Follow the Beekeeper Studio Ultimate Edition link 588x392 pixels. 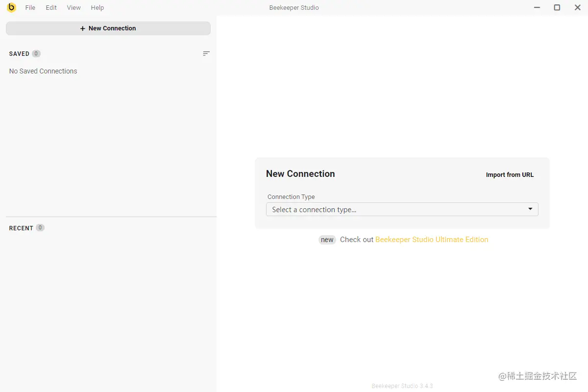pos(432,240)
